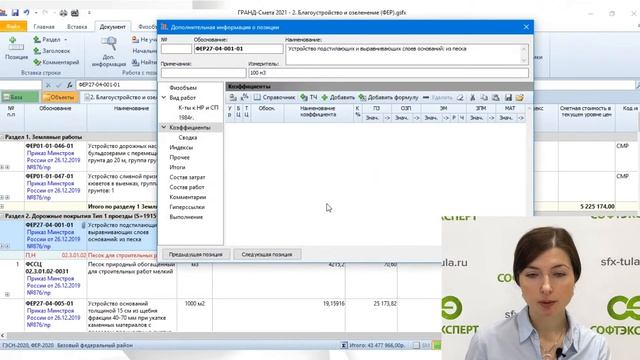This screenshot has width=640, height=360.
Task: Click the Undo arrow in quick access toolbar
Action: pos(27,13)
